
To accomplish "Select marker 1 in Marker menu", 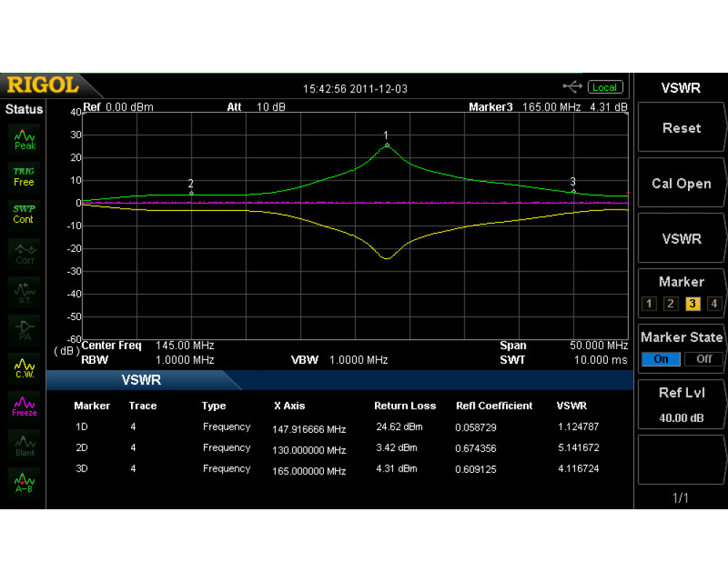I will click(649, 304).
